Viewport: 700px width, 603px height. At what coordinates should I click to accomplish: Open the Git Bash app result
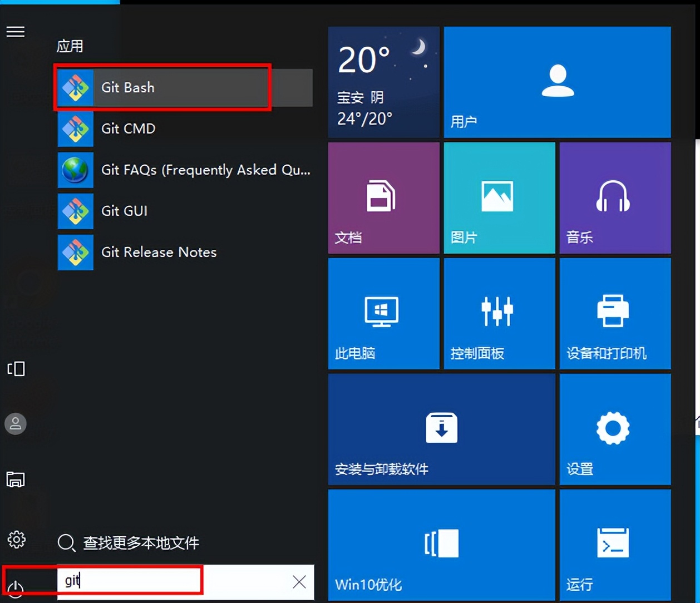[185, 87]
